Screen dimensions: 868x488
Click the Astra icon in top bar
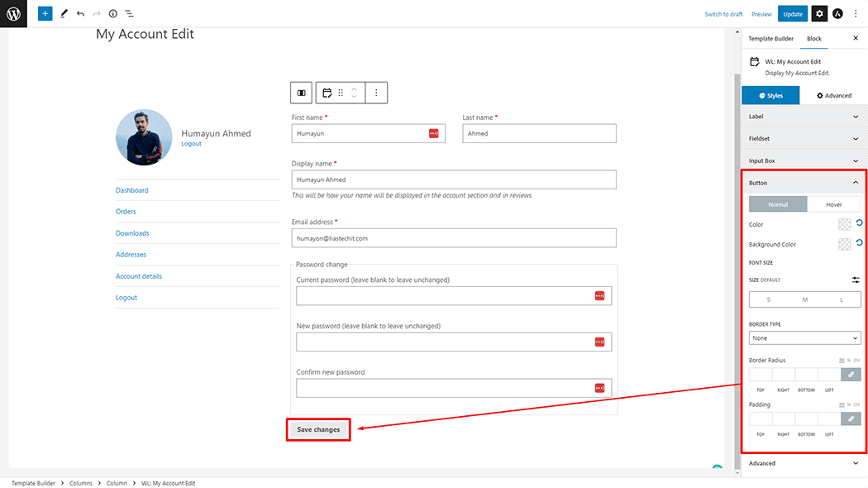click(x=837, y=14)
